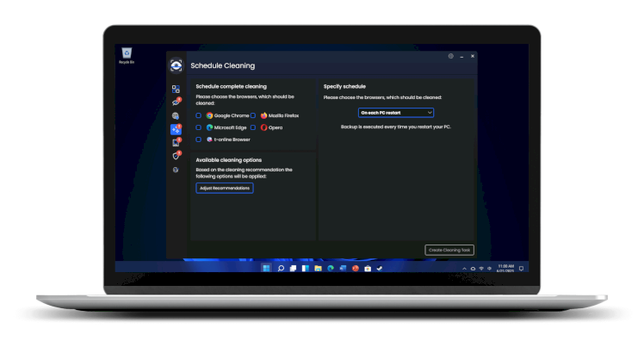Click the Microsoft Edge logo icon
Viewport: 644px width, 347px height.
[209, 127]
